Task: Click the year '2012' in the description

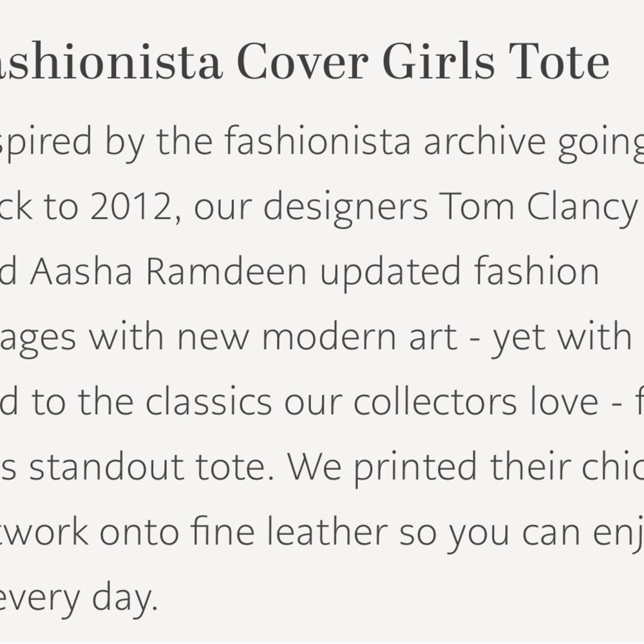Action: 131,207
